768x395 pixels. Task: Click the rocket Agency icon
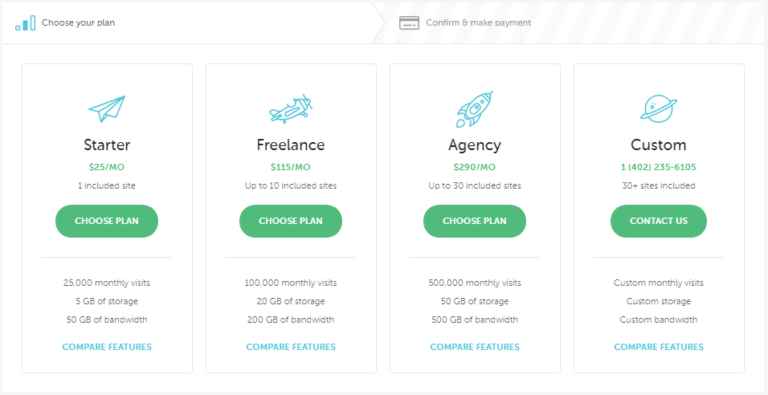tap(475, 109)
